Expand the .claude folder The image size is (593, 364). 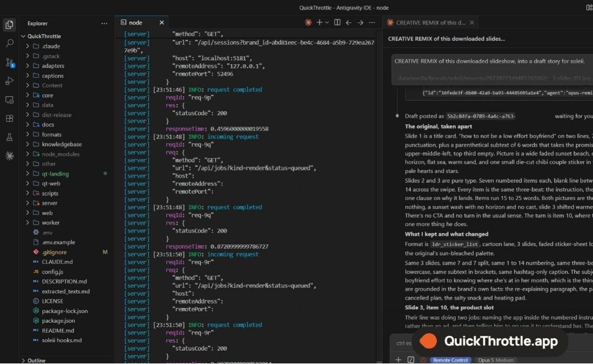click(28, 46)
